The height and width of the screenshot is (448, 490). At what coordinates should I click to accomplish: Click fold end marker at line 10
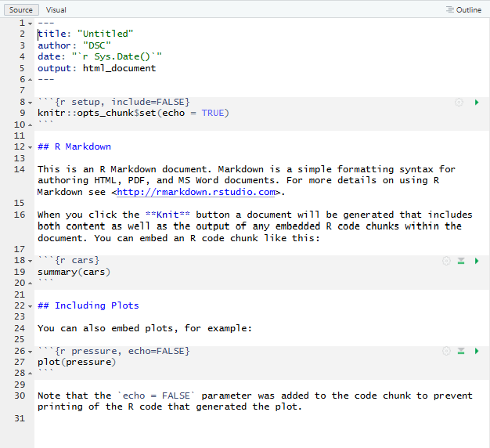30,125
